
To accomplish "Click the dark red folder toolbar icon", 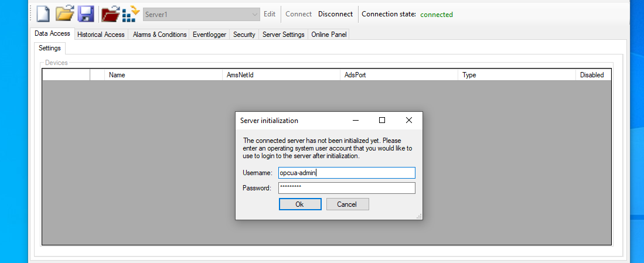I will tap(111, 14).
